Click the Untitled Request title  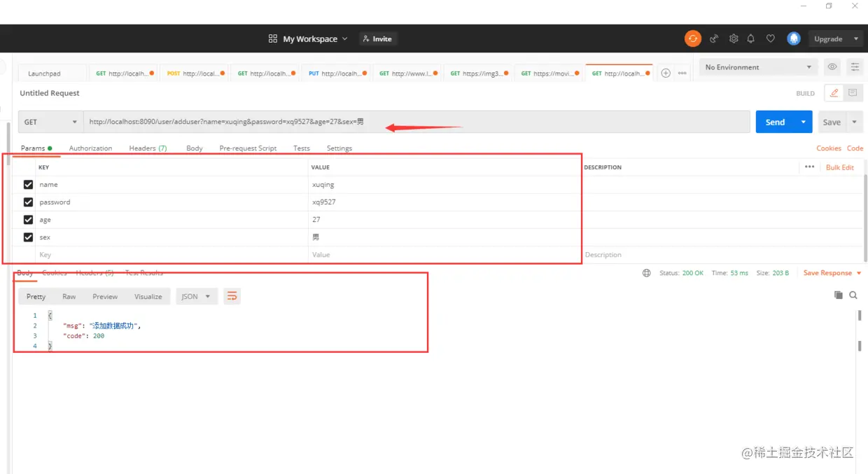point(50,93)
